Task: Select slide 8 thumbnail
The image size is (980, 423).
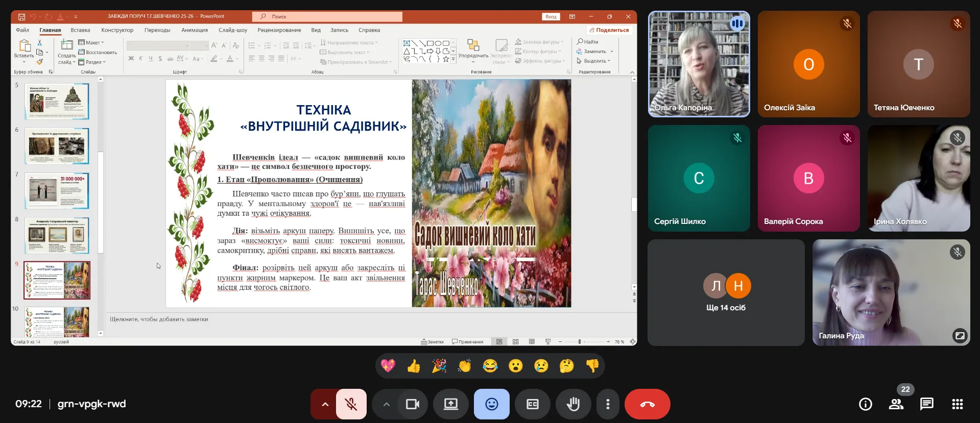Action: click(x=57, y=235)
